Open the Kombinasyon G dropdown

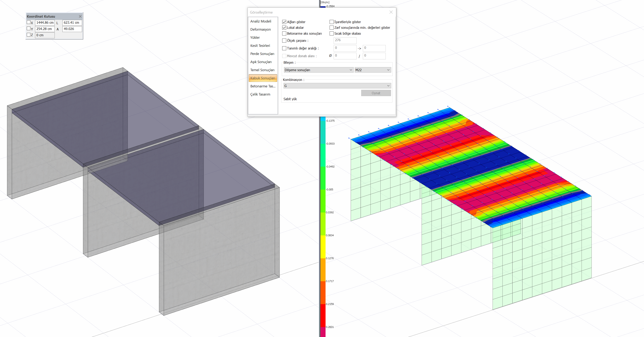[337, 86]
